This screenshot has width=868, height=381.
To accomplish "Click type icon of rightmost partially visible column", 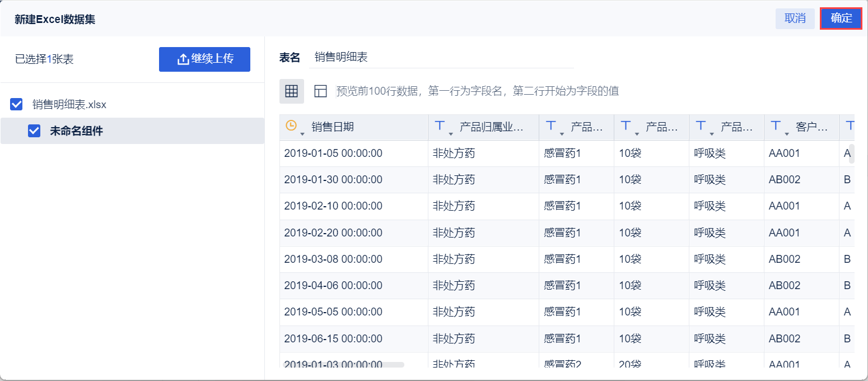I will point(850,126).
